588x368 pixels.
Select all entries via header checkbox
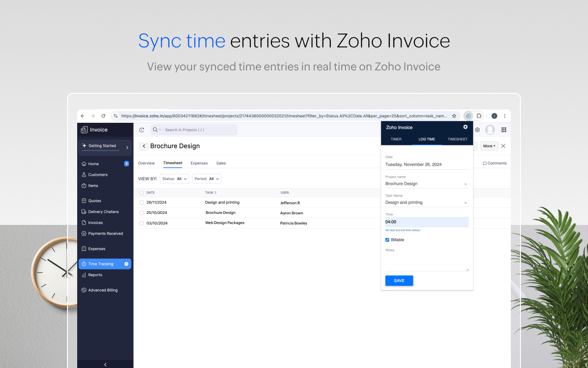pyautogui.click(x=141, y=193)
